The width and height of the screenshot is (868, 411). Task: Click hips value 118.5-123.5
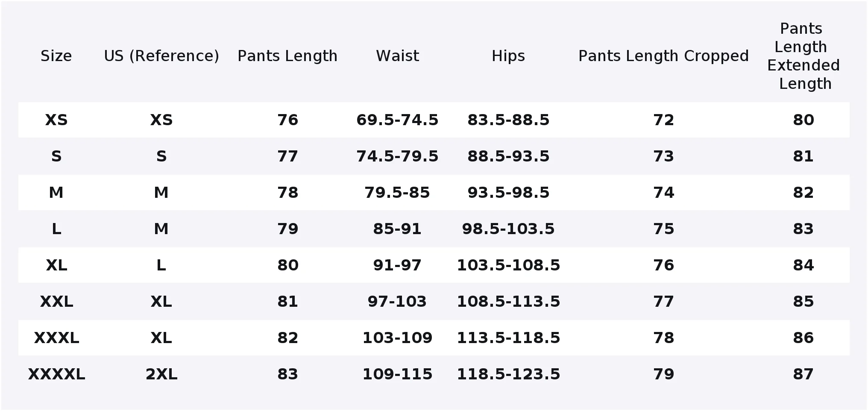point(508,374)
